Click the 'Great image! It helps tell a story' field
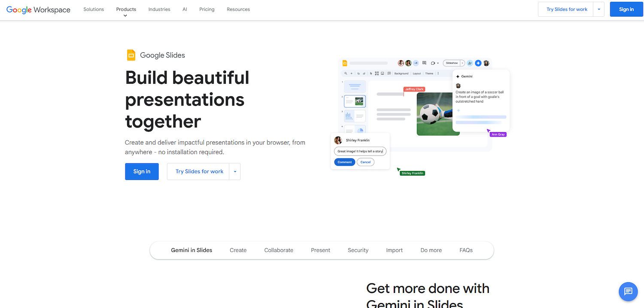This screenshot has width=644, height=308. pos(360,151)
